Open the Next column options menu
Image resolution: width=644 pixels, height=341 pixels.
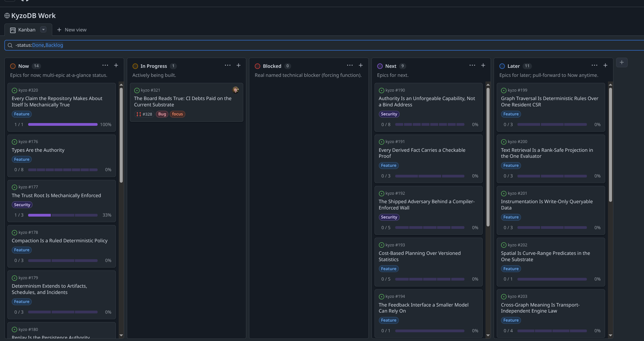pyautogui.click(x=472, y=65)
